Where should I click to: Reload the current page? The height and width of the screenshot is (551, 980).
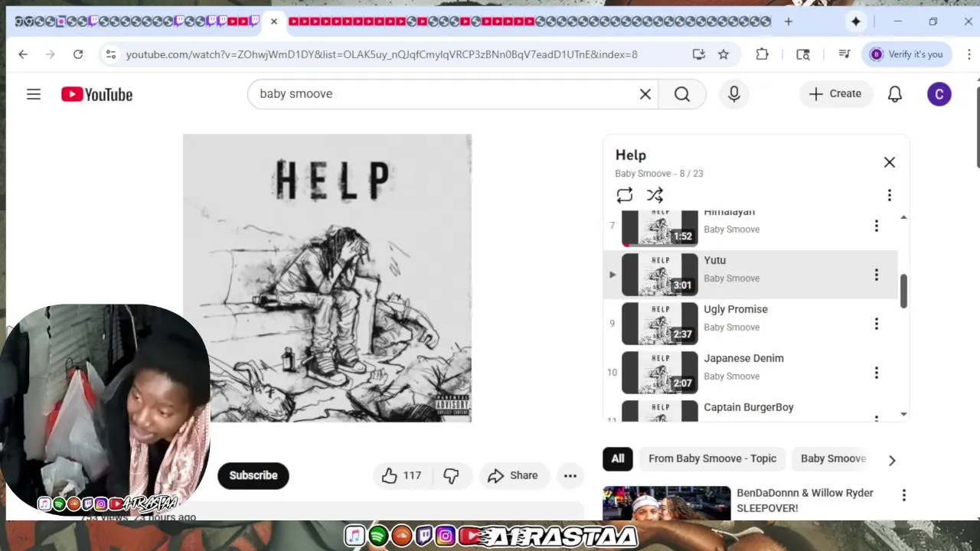click(78, 54)
